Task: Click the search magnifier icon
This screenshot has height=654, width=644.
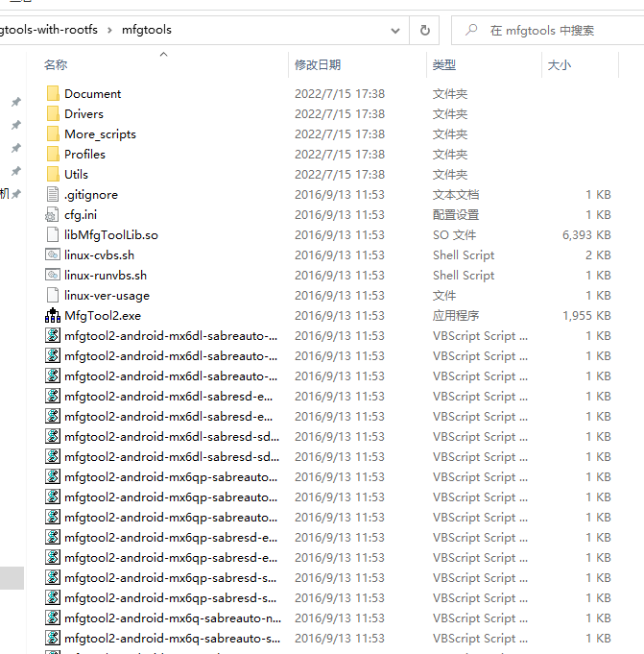Action: click(471, 30)
